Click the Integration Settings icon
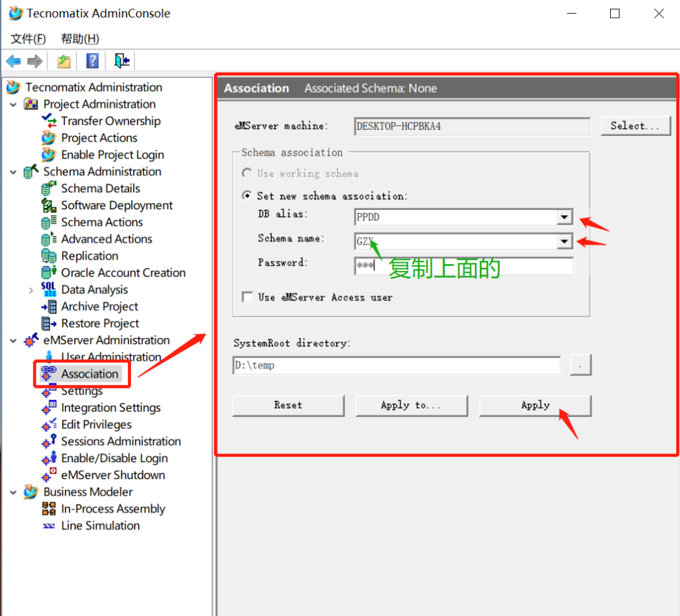Image resolution: width=680 pixels, height=616 pixels. click(x=48, y=408)
